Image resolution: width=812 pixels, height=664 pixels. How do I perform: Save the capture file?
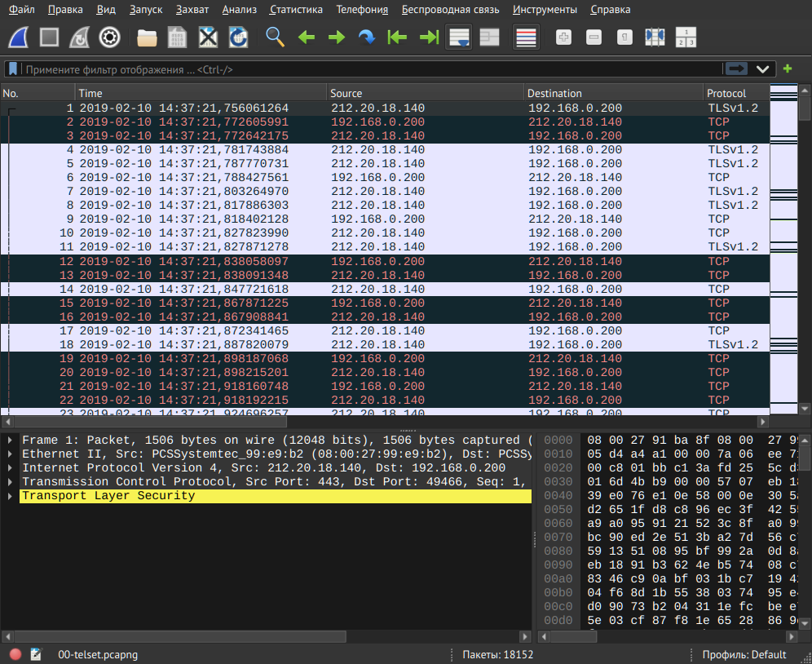(x=177, y=38)
